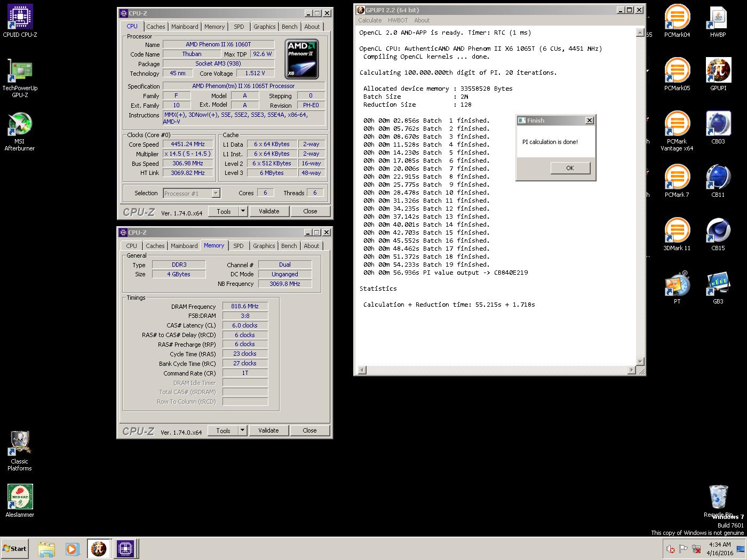Screen dimensions: 747x560
Task: Open Tools dropdown arrow in lower CPU-Z
Action: (x=242, y=430)
